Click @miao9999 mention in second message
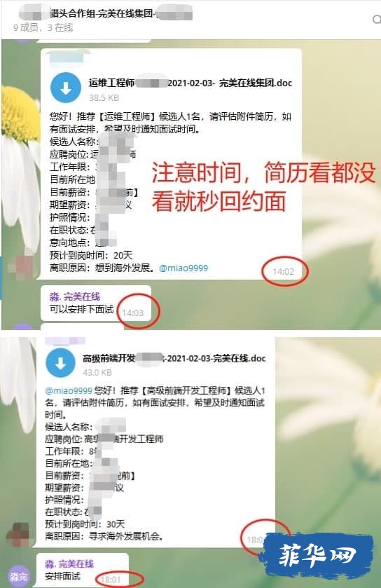381x588 pixels. click(x=68, y=390)
